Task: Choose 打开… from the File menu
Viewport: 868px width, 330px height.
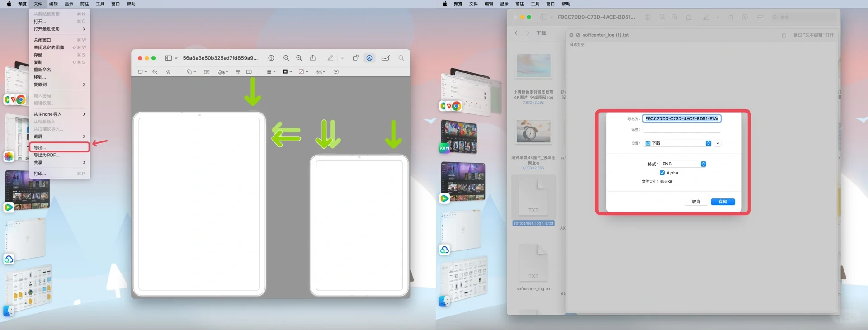Action: coord(60,21)
